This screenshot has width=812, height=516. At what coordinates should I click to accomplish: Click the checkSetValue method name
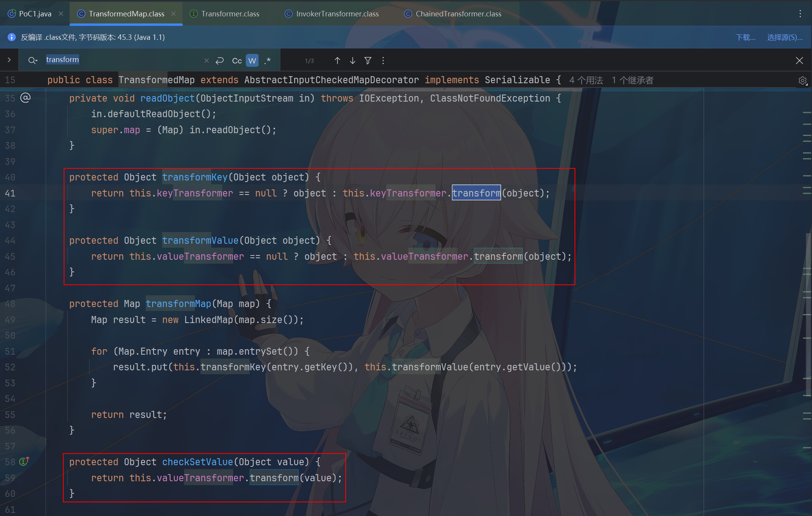click(198, 462)
